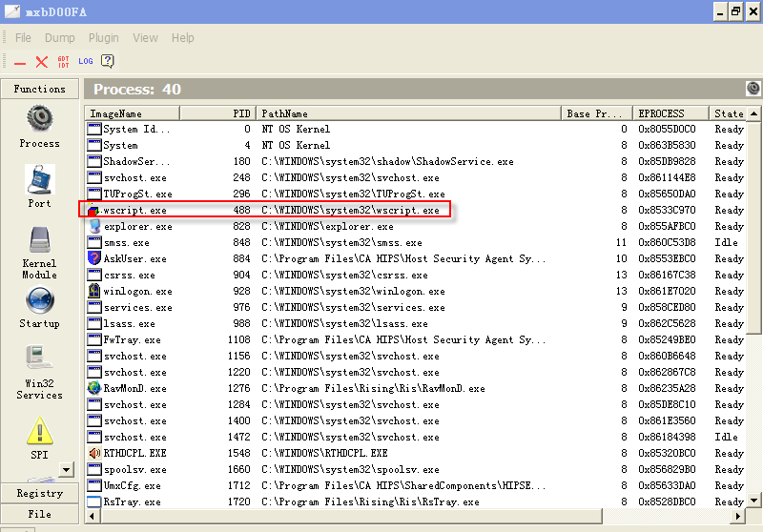Screen dimensions: 763x532
Task: Click the spoolsv.exe process icon
Action: click(93, 469)
